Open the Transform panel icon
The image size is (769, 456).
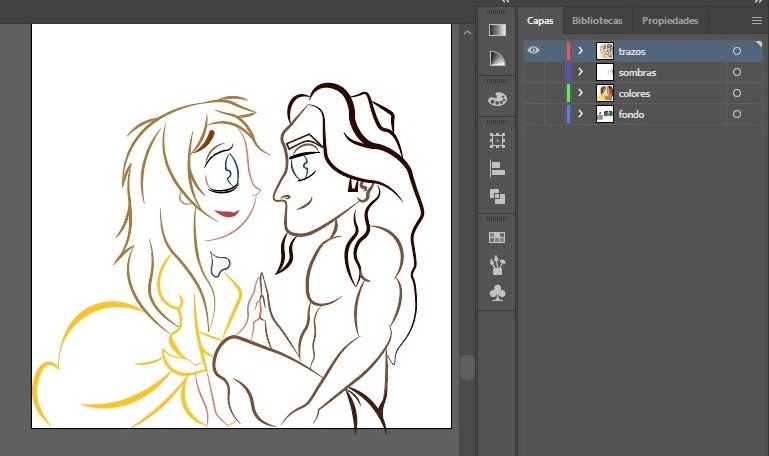497,141
